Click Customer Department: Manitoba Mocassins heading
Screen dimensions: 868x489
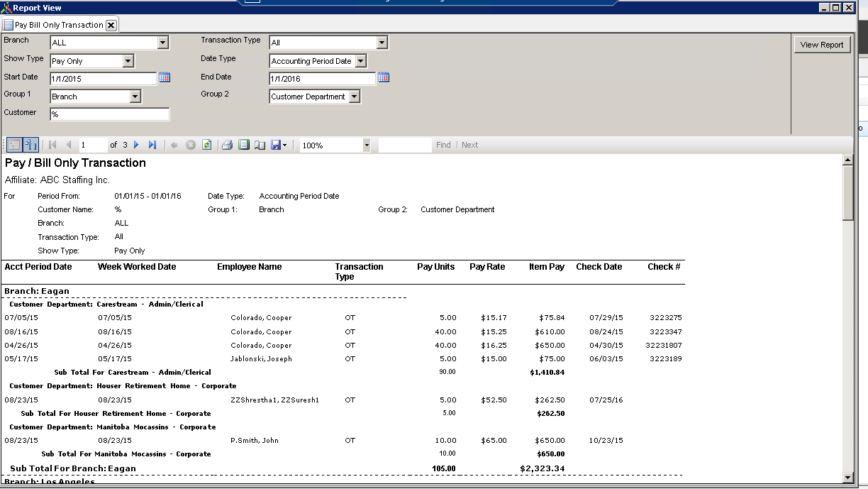[x=113, y=427]
